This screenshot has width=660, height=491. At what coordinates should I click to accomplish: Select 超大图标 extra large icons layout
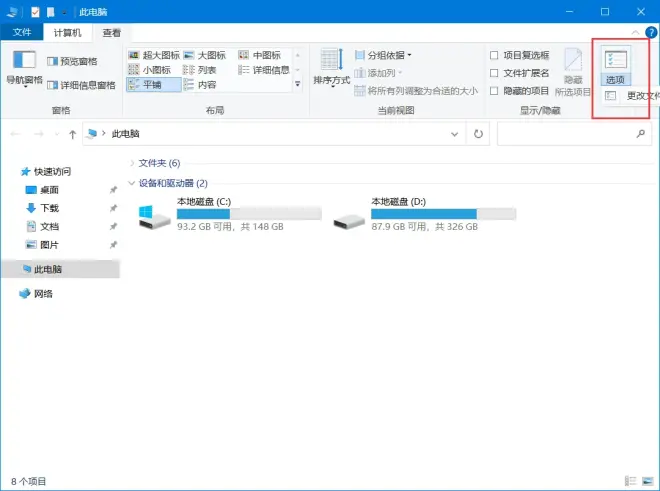pyautogui.click(x=154, y=55)
